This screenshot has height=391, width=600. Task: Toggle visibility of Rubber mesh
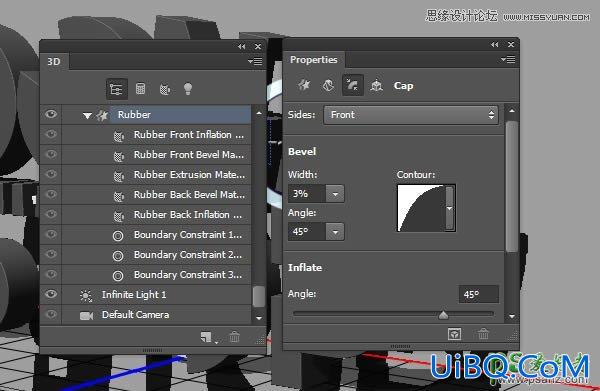pos(51,114)
